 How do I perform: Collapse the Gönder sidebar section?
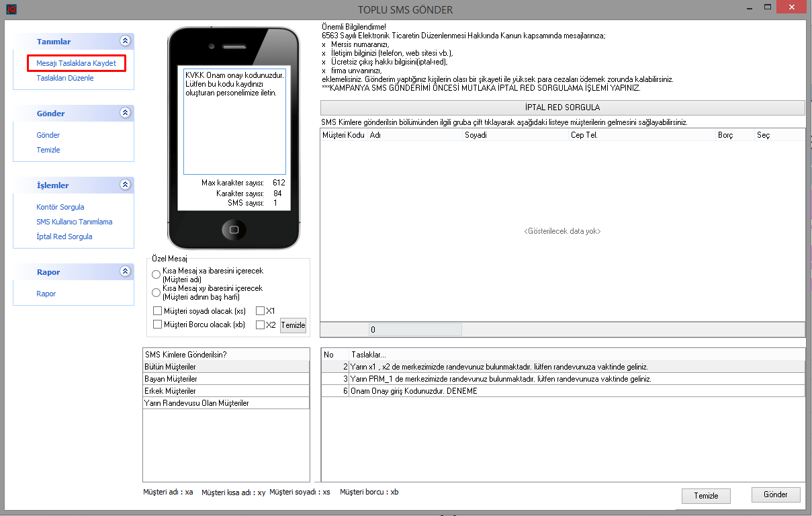125,113
